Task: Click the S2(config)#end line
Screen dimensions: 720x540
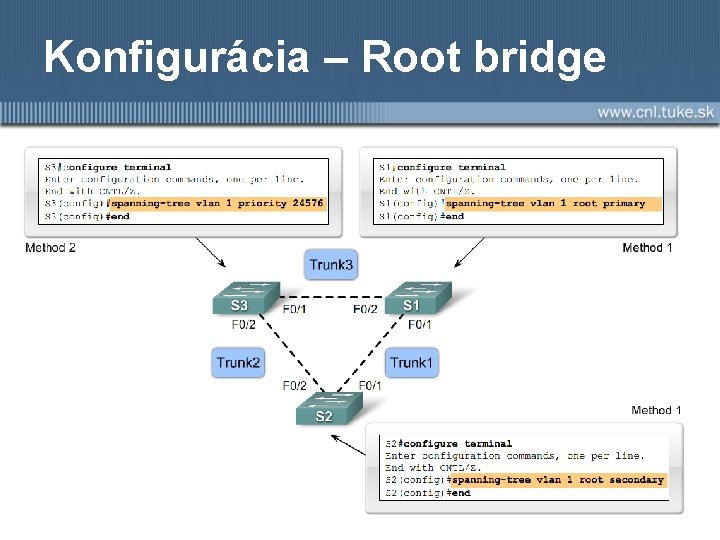Action: click(428, 493)
